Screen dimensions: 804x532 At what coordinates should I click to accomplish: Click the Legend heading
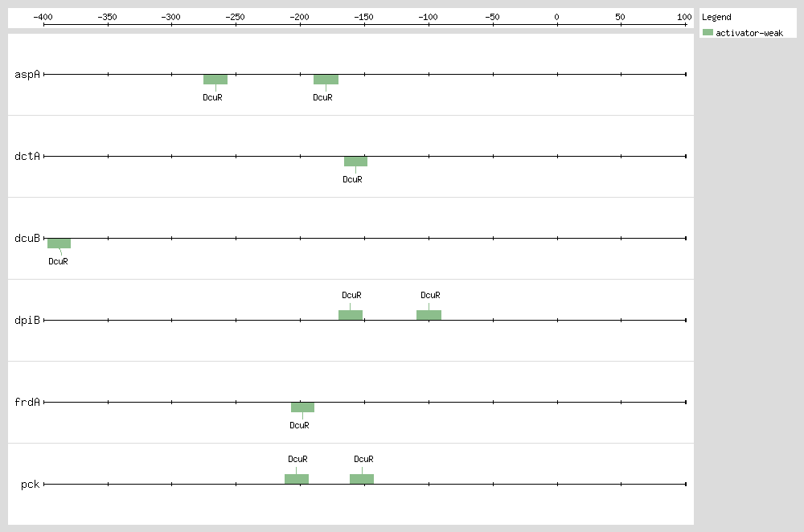(x=716, y=17)
